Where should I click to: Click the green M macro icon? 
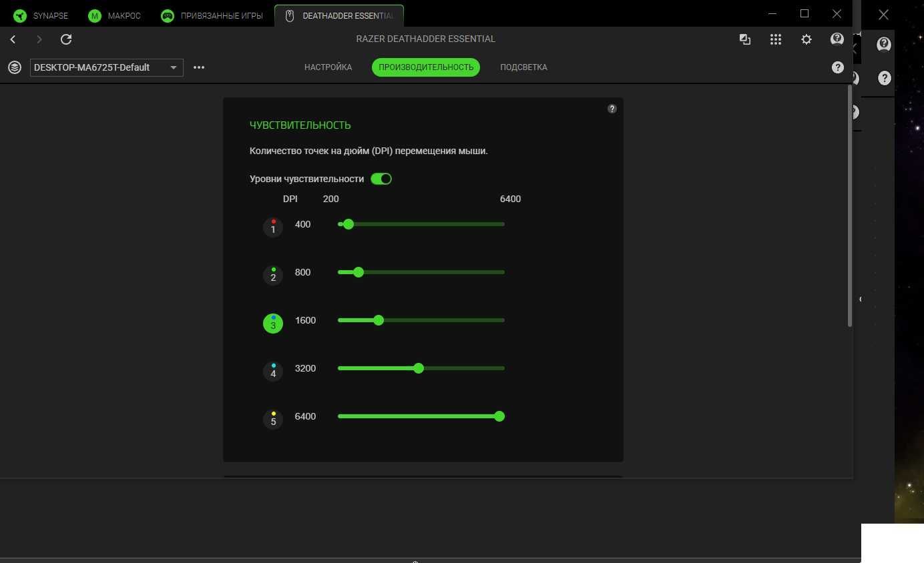[95, 16]
